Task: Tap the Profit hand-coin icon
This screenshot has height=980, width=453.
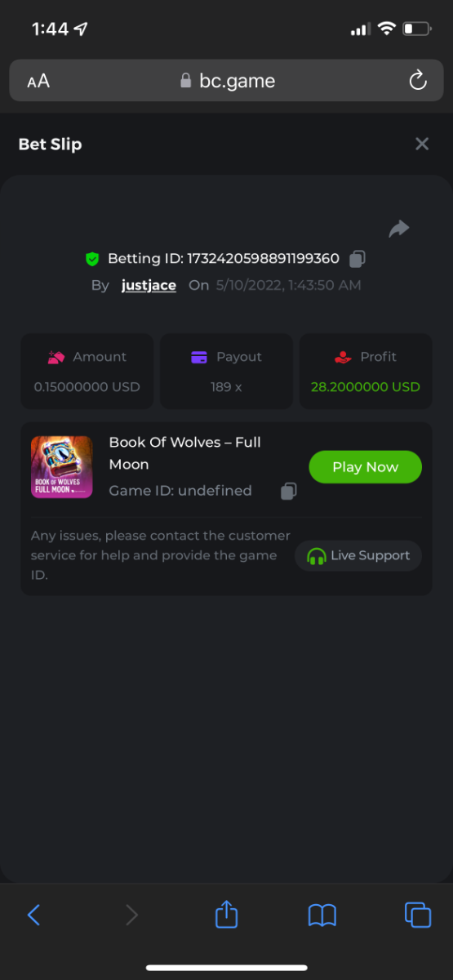Action: (343, 357)
